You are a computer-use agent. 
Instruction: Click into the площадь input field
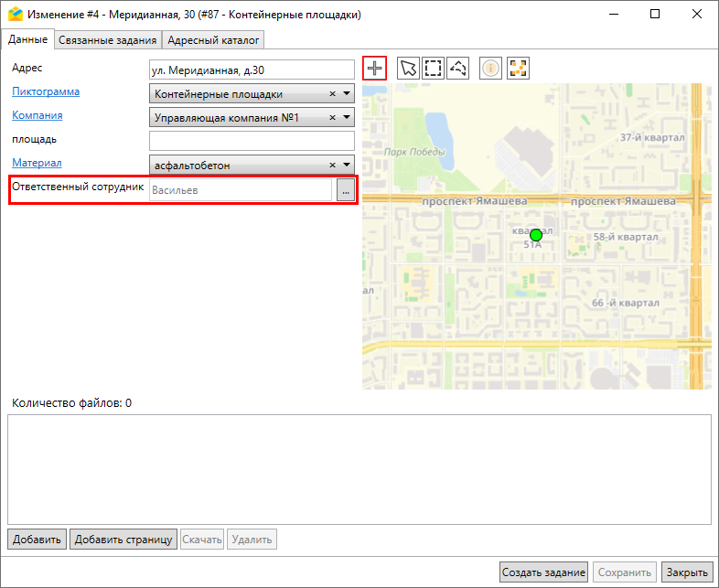(x=251, y=141)
